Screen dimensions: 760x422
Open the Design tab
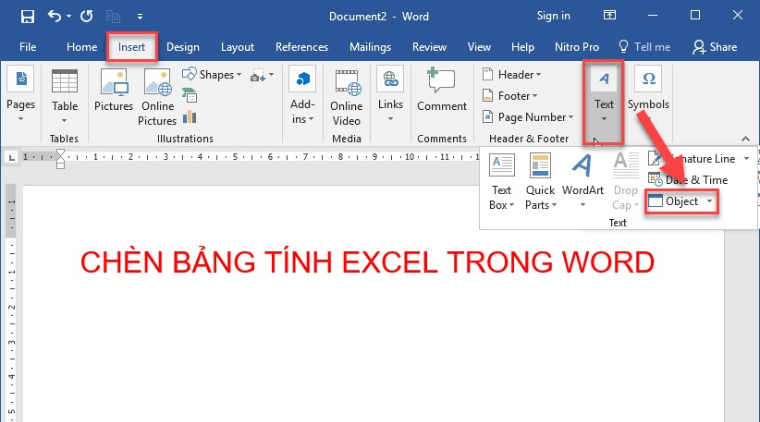coord(183,47)
